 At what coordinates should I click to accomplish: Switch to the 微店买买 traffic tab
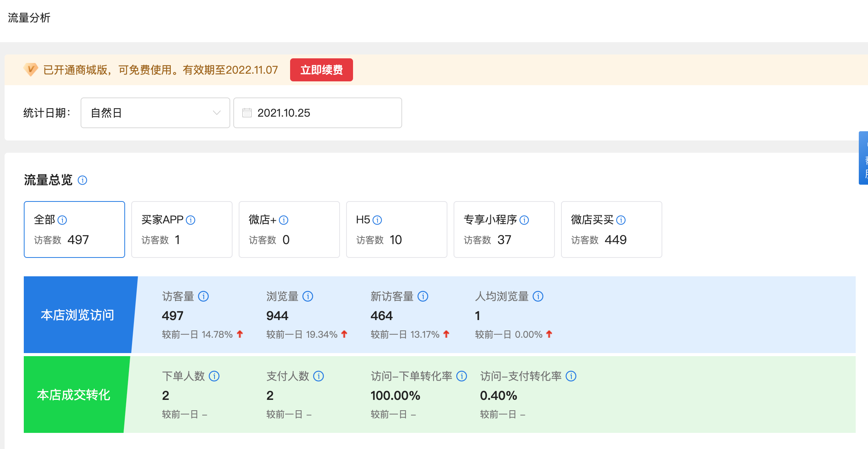coord(612,229)
